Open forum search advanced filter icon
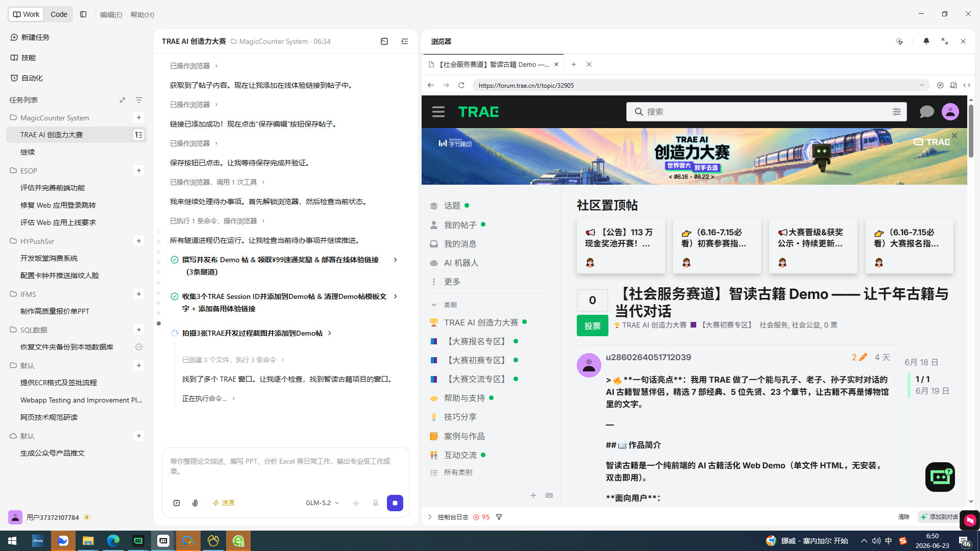This screenshot has width=980, height=551. pyautogui.click(x=897, y=112)
